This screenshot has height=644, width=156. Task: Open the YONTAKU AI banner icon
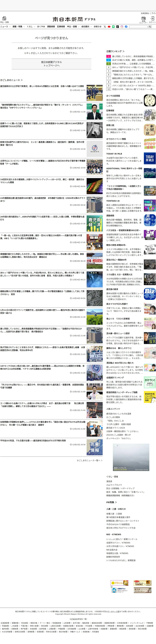click(150, 205)
